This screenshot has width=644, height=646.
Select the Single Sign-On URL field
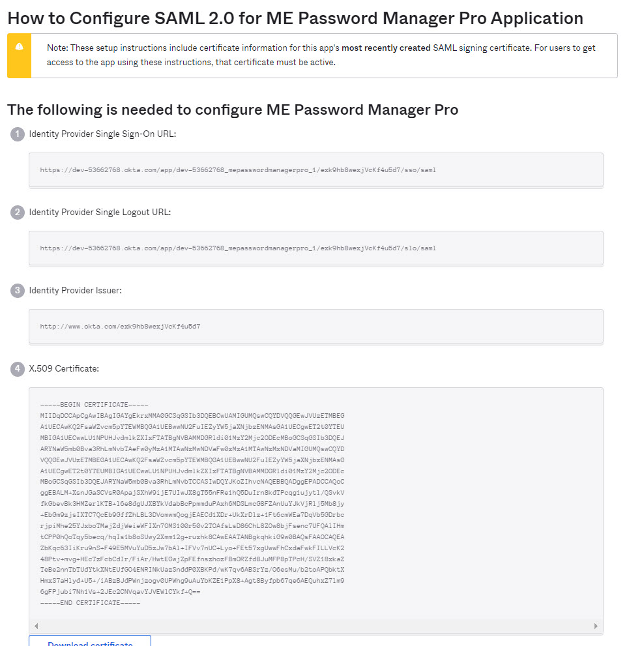(x=315, y=170)
